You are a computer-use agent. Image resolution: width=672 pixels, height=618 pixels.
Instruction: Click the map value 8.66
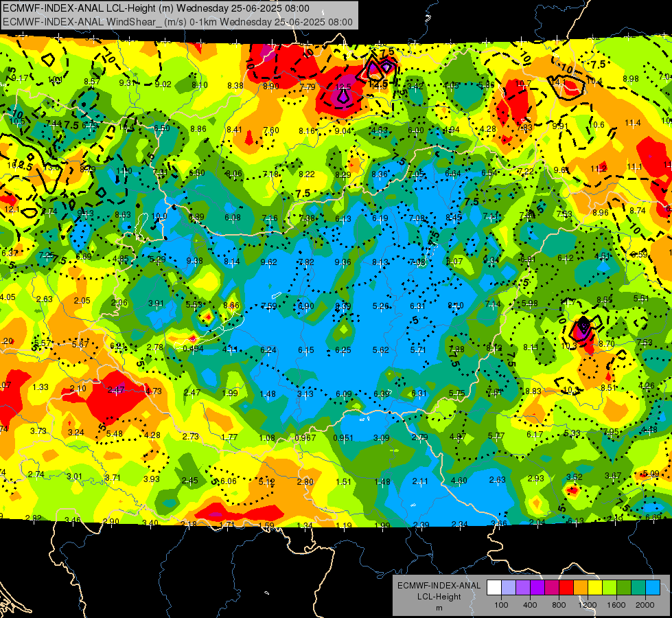point(231,306)
